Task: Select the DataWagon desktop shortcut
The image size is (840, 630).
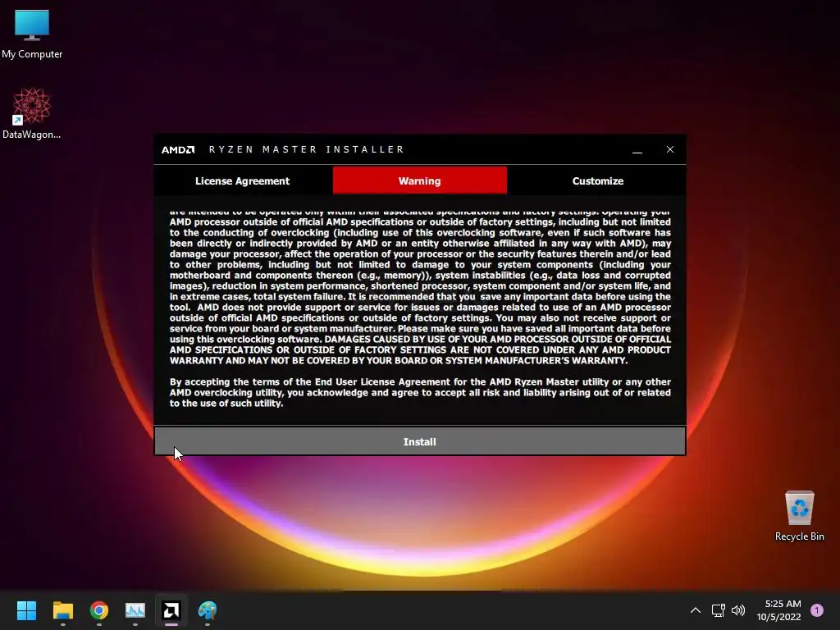Action: [x=32, y=113]
